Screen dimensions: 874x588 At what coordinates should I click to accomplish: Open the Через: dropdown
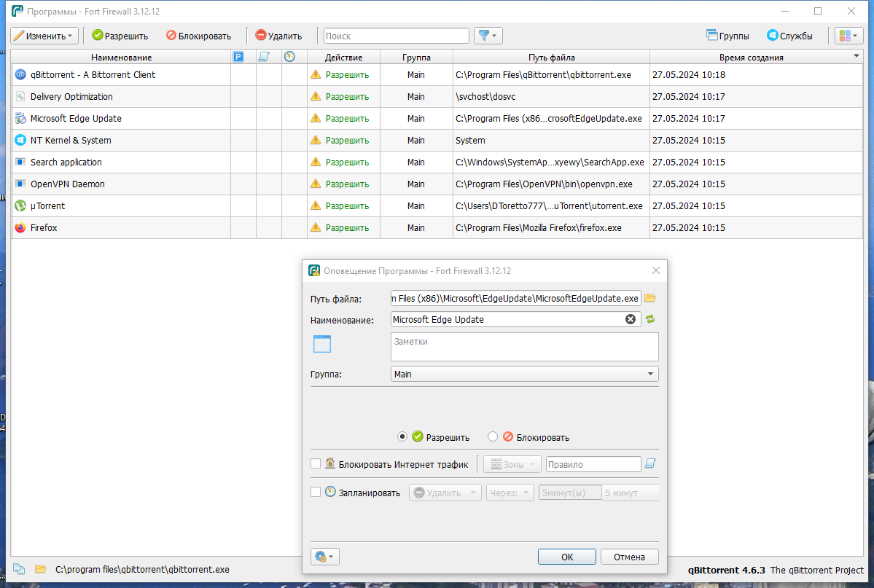pos(510,493)
